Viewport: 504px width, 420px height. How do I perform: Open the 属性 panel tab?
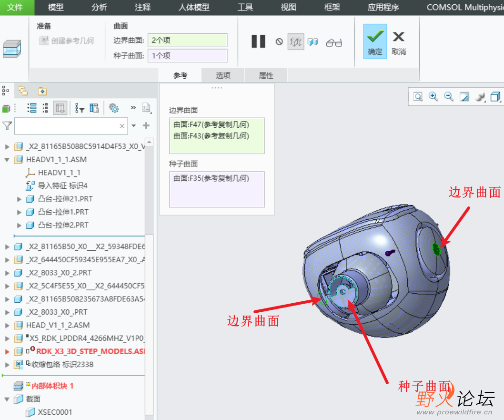(x=266, y=75)
